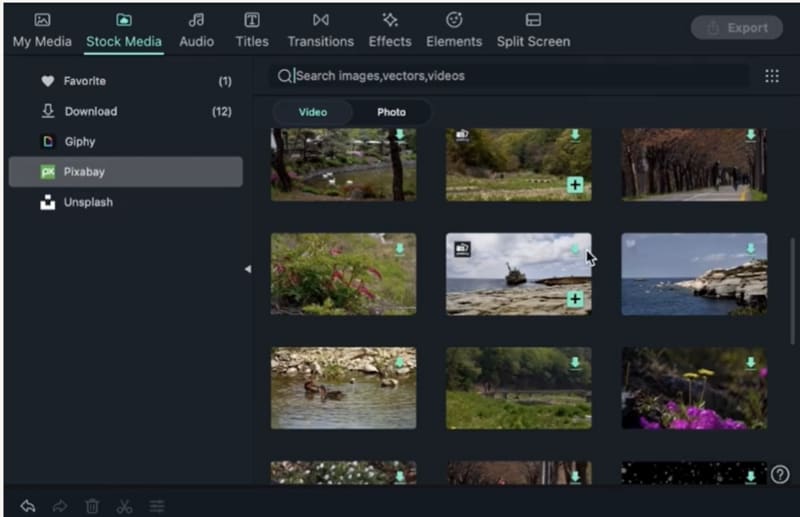Image resolution: width=800 pixels, height=517 pixels.
Task: Click the Giphy logo icon
Action: [x=47, y=141]
